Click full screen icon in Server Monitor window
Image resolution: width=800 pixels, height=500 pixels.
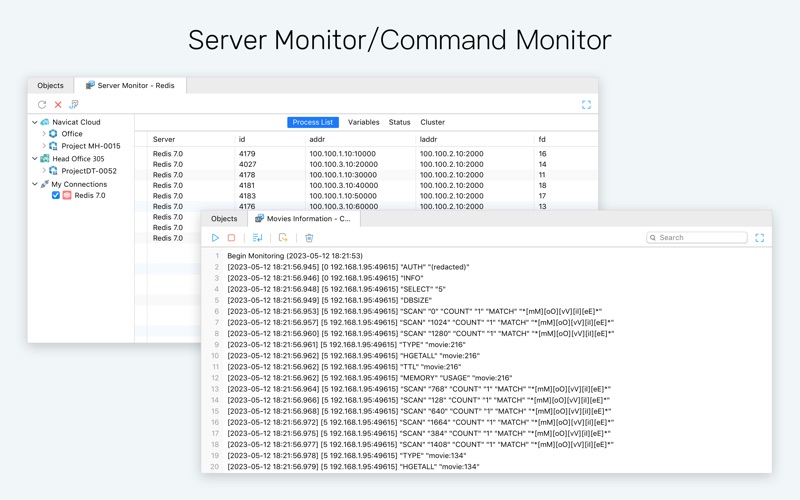pyautogui.click(x=586, y=105)
